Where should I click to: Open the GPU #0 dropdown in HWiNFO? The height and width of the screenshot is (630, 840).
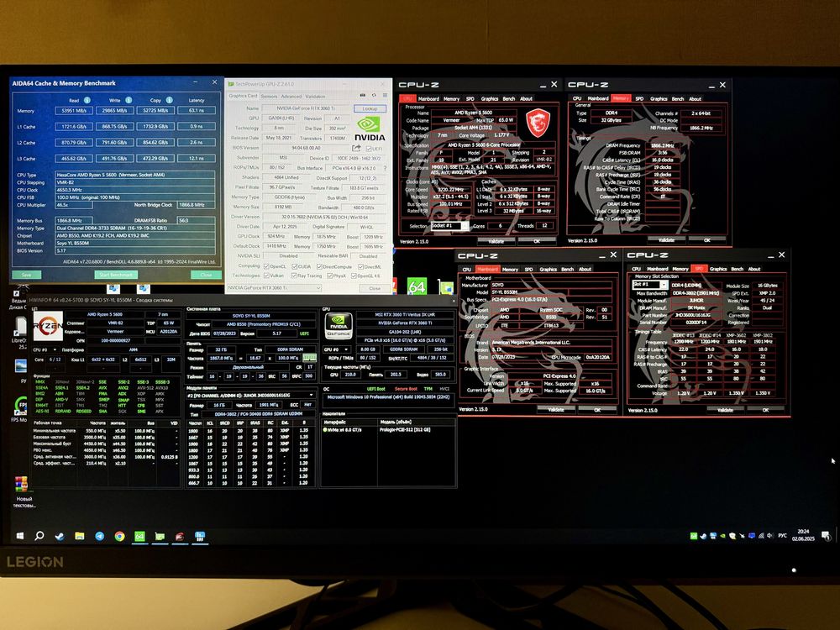coord(337,349)
